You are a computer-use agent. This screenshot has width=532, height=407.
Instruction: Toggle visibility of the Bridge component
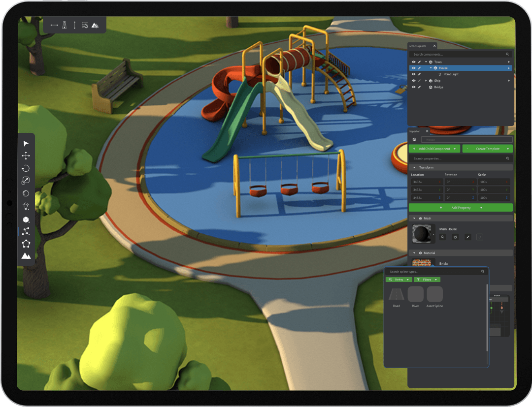413,87
